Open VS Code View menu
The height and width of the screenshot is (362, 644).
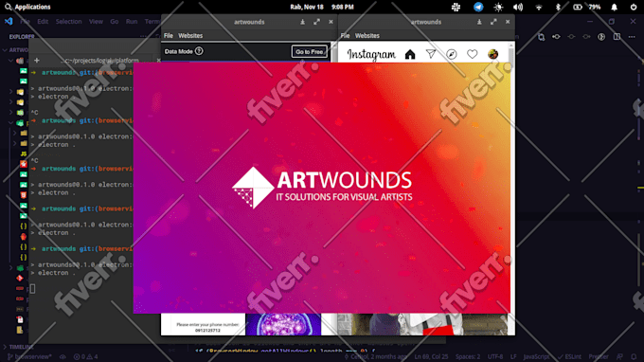pos(96,22)
